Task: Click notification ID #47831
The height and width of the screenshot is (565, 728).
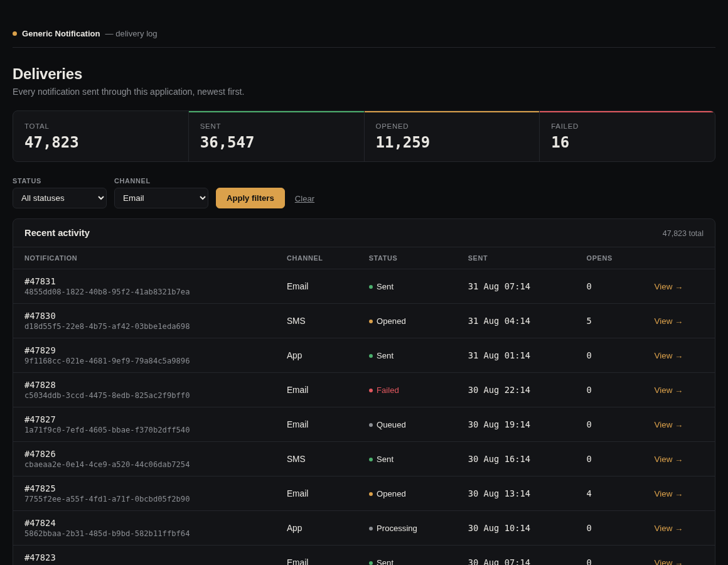Action: click(x=40, y=281)
